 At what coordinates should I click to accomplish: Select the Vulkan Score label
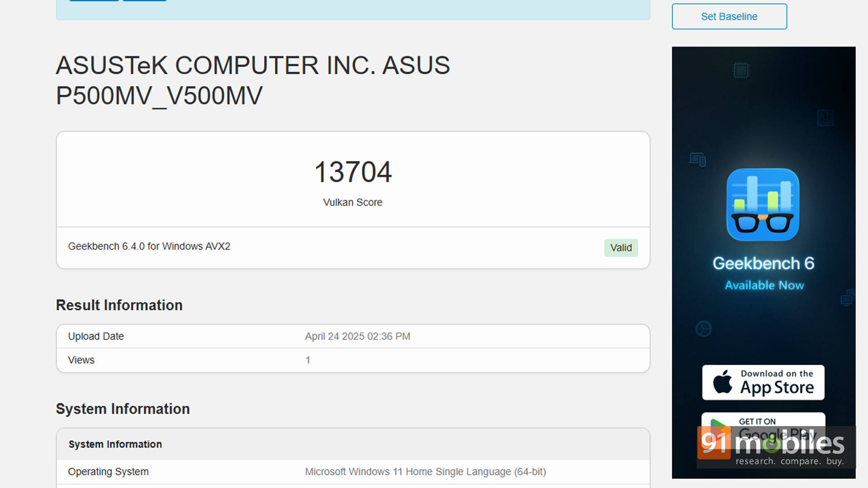point(353,202)
